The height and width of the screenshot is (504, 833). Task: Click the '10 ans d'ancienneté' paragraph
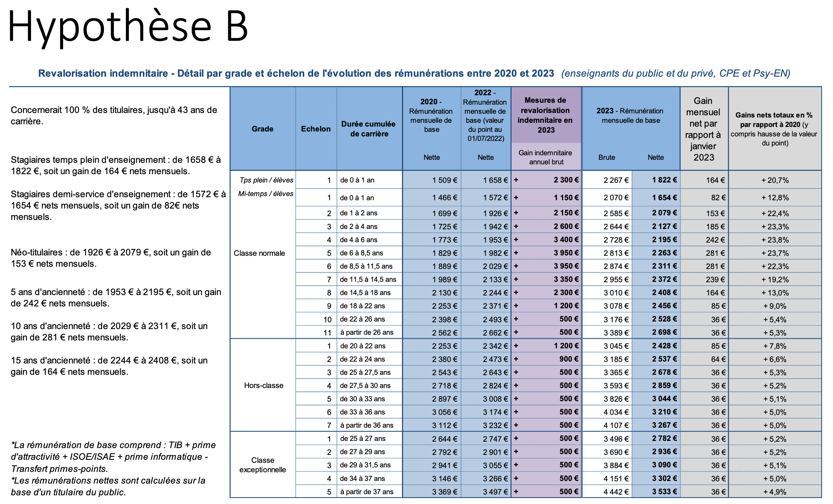pyautogui.click(x=109, y=332)
